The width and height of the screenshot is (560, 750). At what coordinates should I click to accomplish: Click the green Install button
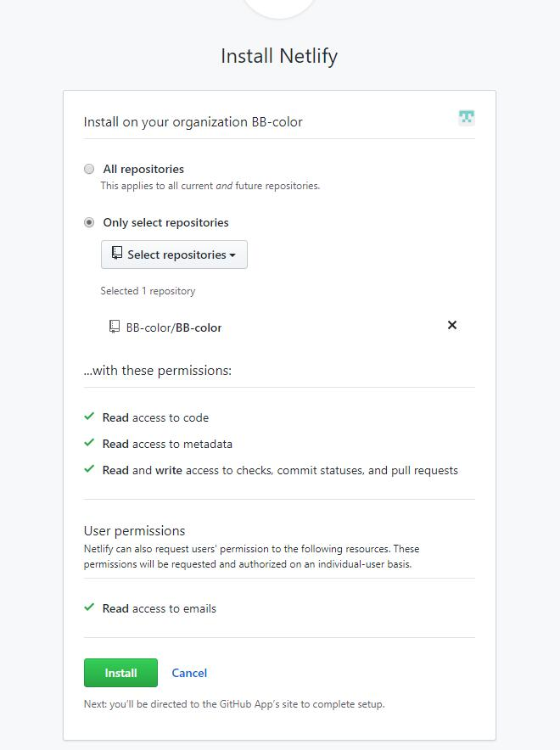(x=120, y=673)
